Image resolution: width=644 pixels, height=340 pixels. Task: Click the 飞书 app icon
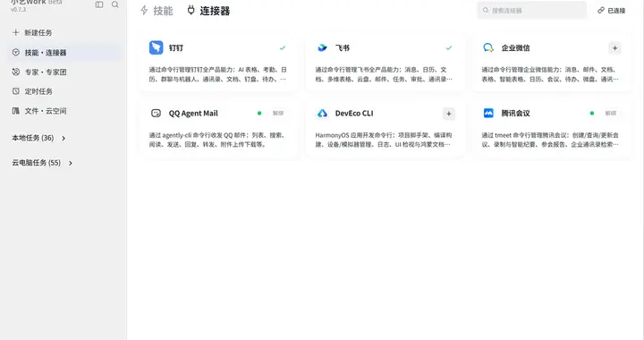pos(322,47)
